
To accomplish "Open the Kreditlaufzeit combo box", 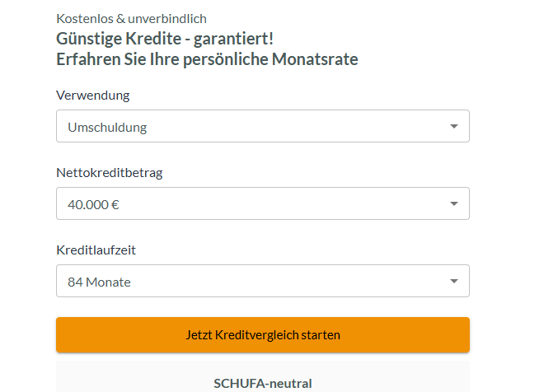I will (262, 282).
